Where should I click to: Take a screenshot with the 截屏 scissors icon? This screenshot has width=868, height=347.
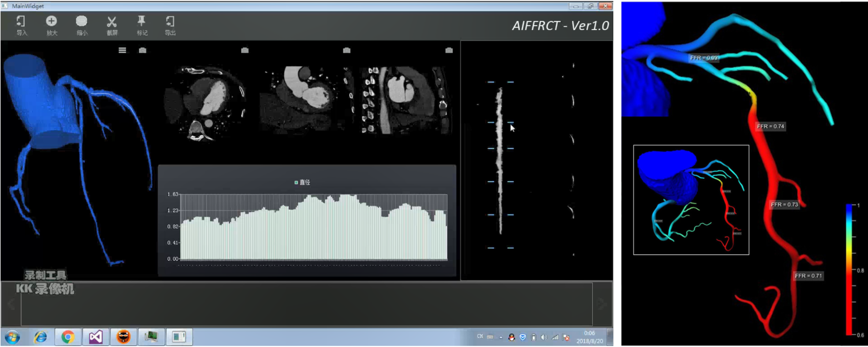point(112,25)
